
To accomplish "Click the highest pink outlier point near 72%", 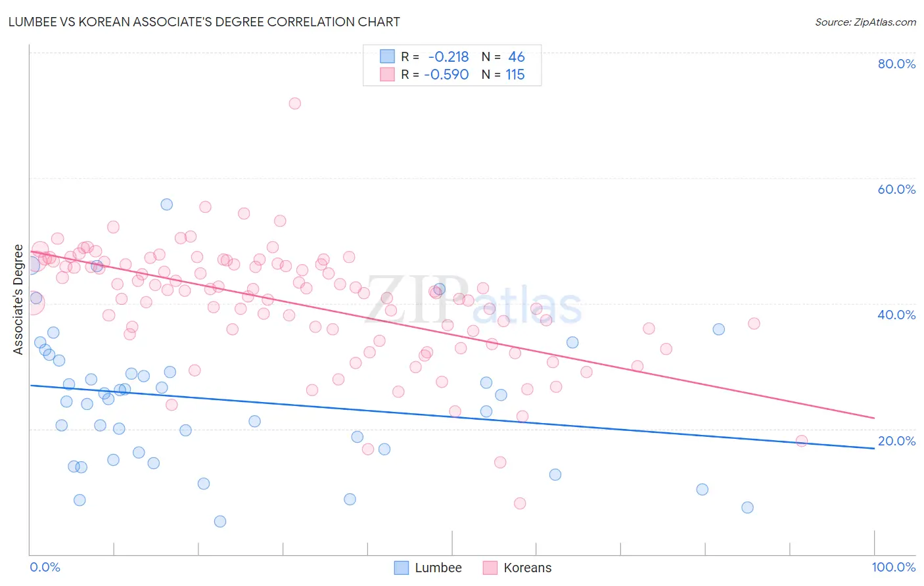I will tap(295, 103).
